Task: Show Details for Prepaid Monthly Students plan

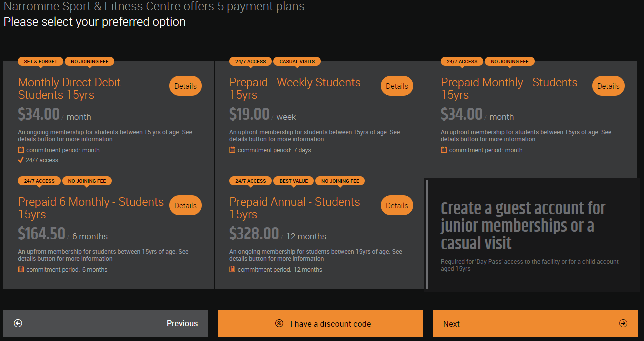Action: point(608,86)
